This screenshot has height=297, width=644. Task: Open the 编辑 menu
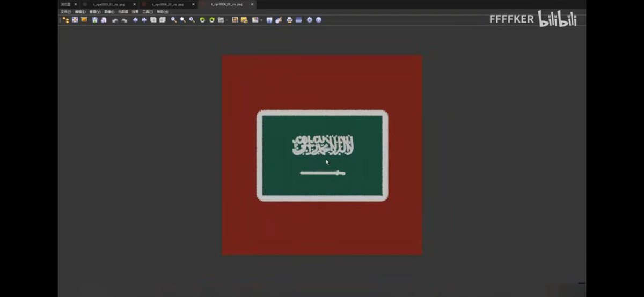pos(80,11)
